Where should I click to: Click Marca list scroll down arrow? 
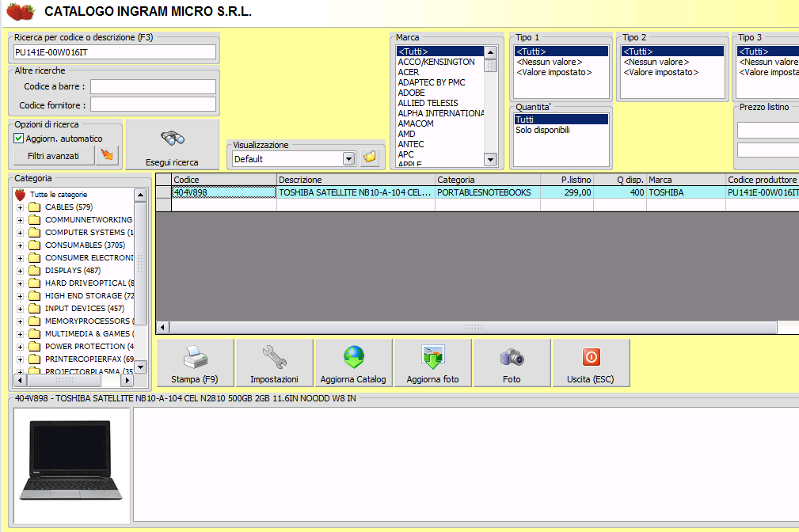[491, 159]
